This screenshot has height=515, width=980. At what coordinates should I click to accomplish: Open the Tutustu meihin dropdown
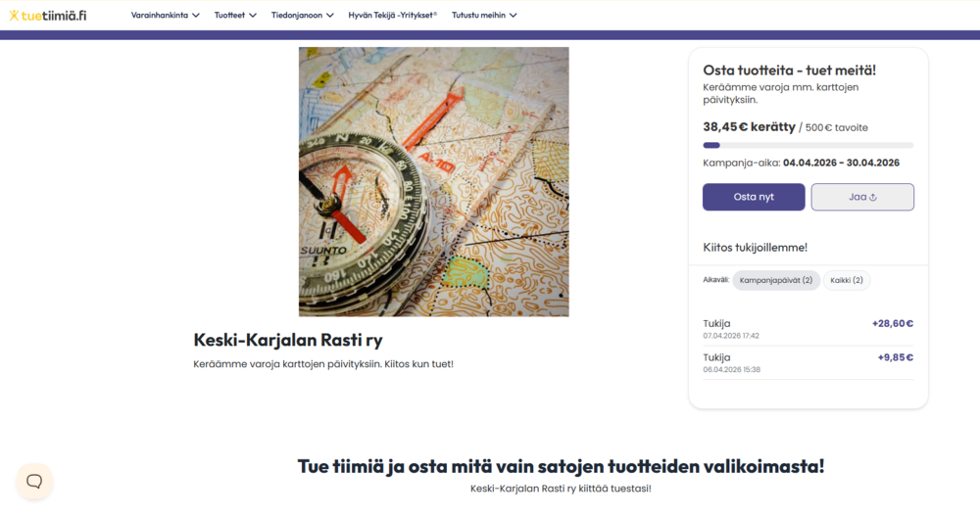pos(484,15)
